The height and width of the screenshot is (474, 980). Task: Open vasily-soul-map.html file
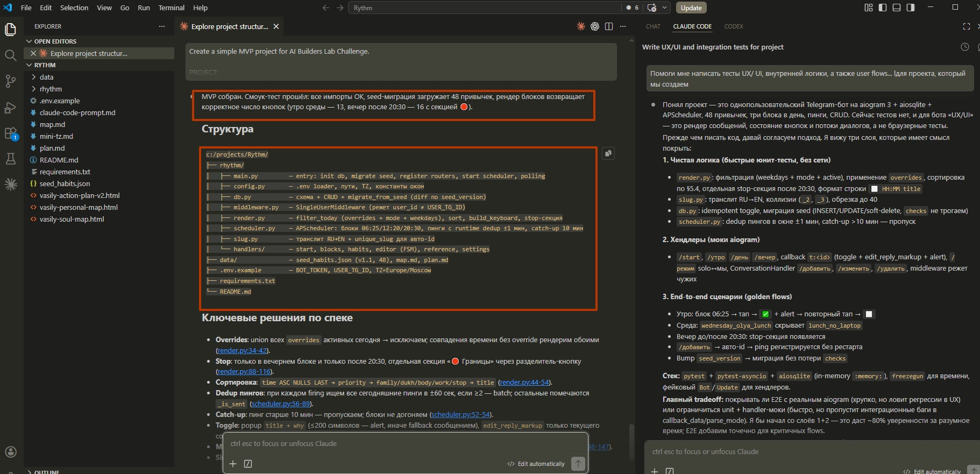coord(72,219)
